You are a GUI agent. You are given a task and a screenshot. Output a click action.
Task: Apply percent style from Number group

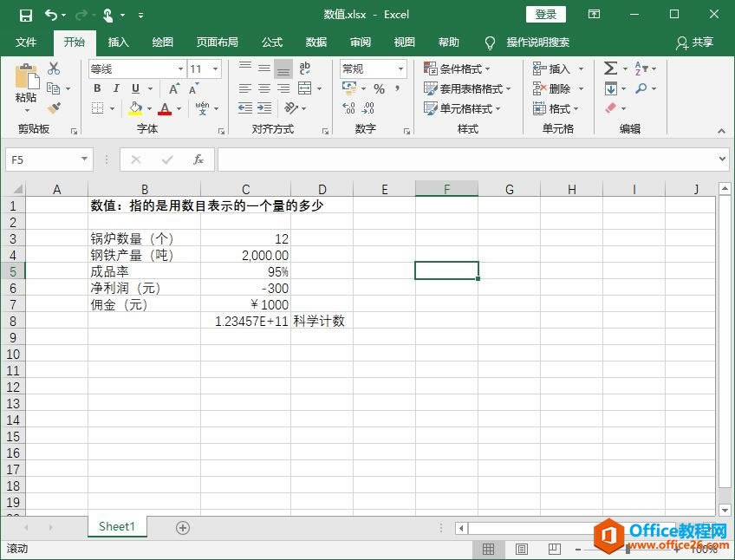pyautogui.click(x=377, y=88)
